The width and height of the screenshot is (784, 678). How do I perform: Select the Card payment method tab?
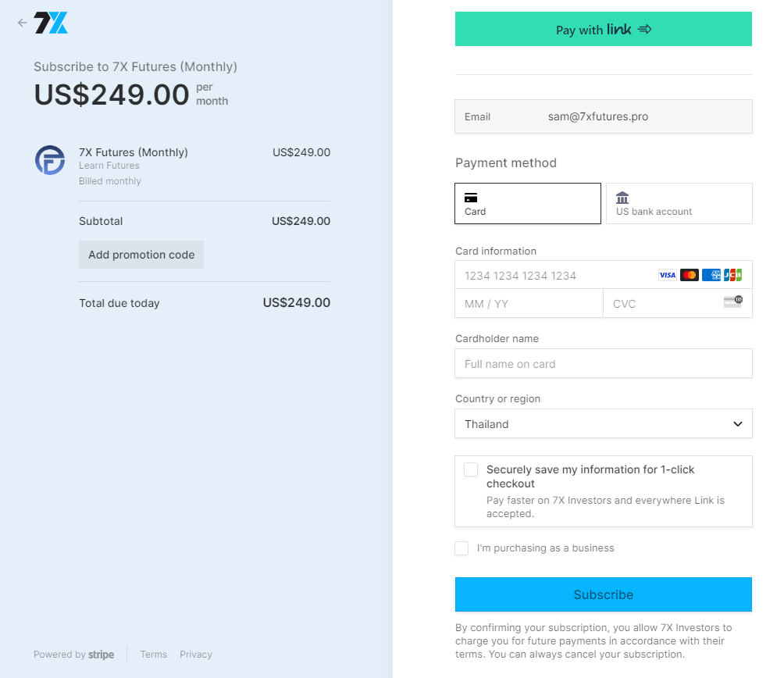528,204
